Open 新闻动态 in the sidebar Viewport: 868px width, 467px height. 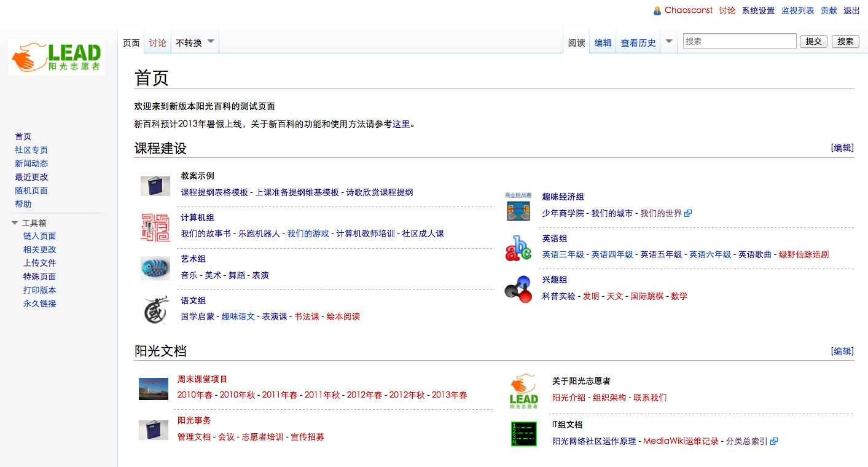point(31,163)
